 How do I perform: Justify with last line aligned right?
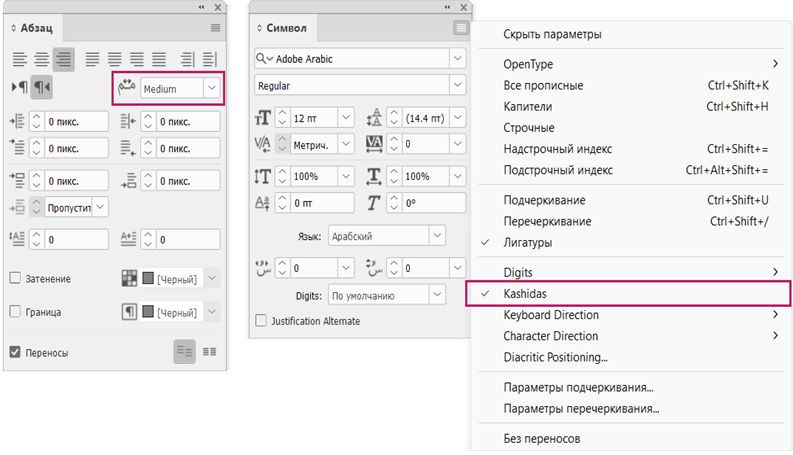(x=137, y=60)
